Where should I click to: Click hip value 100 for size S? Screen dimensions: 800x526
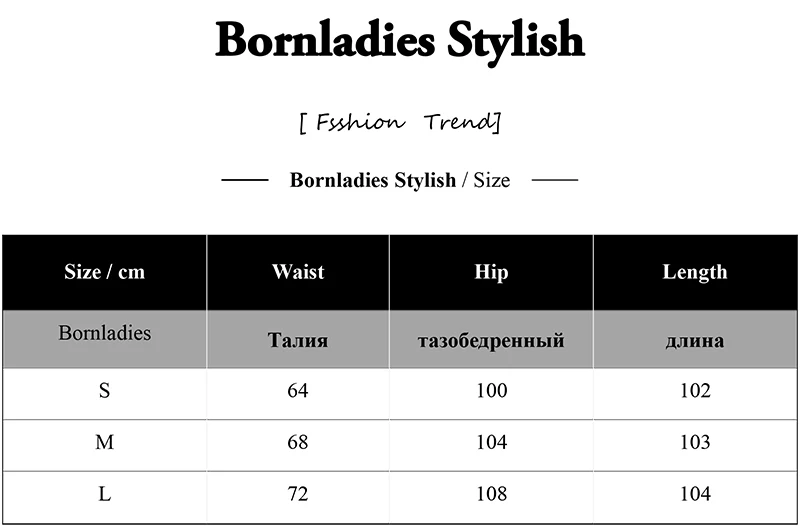[492, 391]
